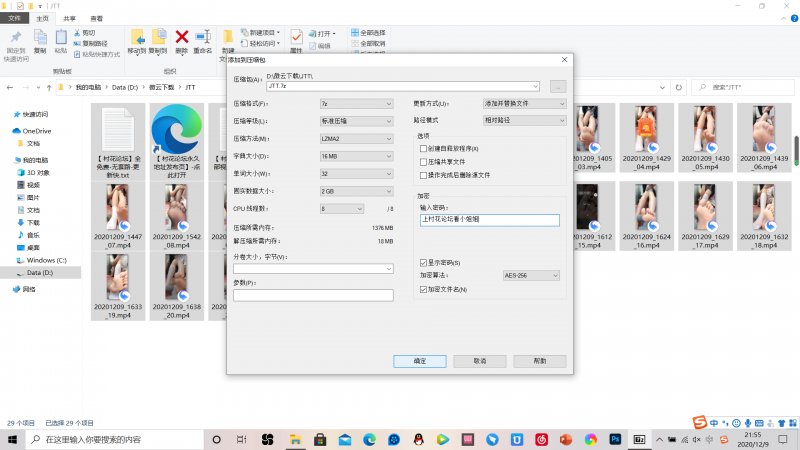Click the Pin to Quick Access icon
The image size is (800, 450).
(16, 40)
